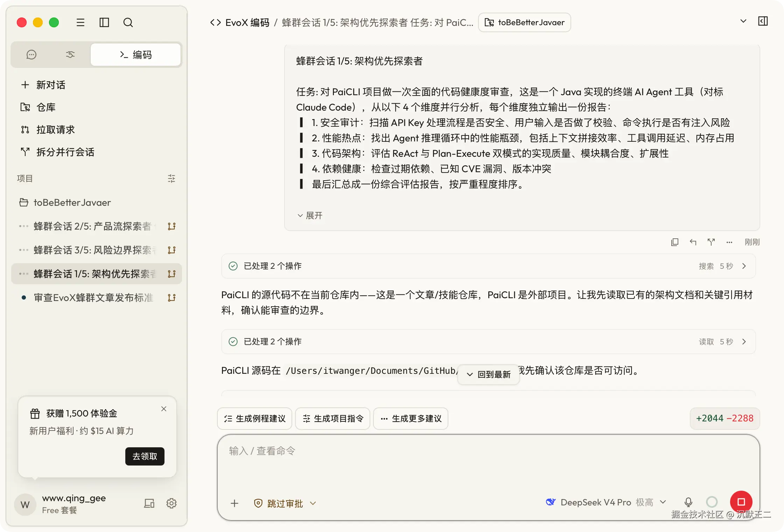
Task: Click the circular progress indicator
Action: tap(712, 502)
